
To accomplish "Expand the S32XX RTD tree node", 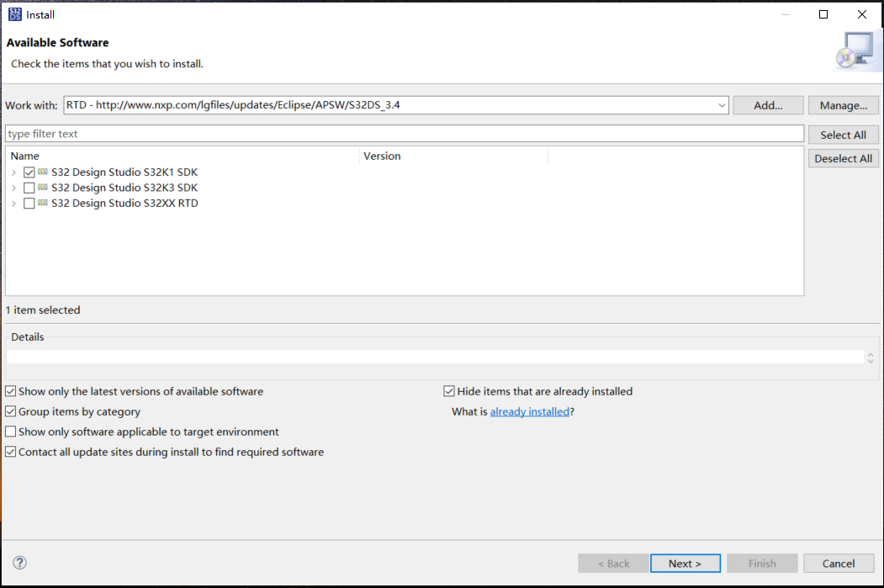I will point(14,204).
